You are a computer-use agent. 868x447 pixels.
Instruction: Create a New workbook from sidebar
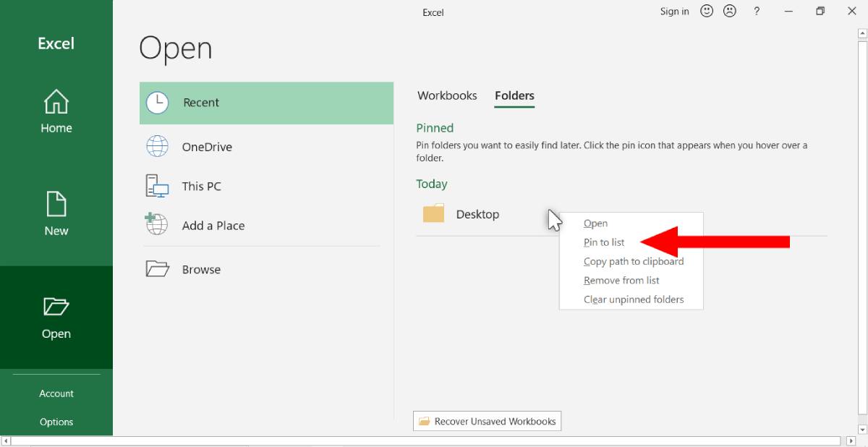point(56,214)
